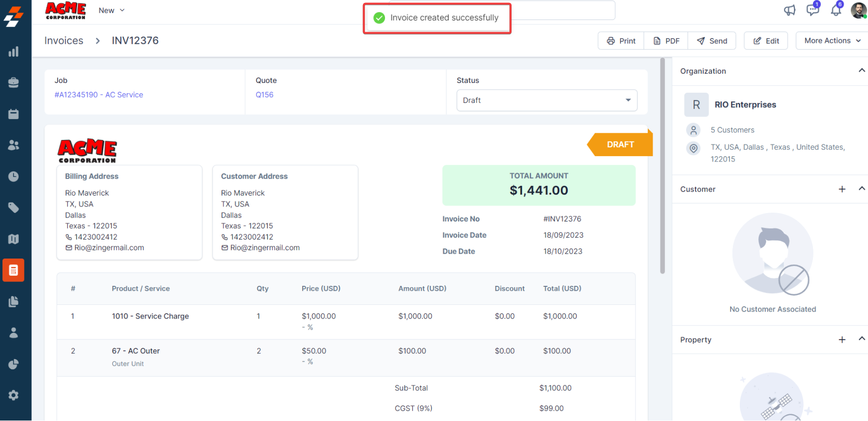Collapse the Organization panel section

click(861, 71)
